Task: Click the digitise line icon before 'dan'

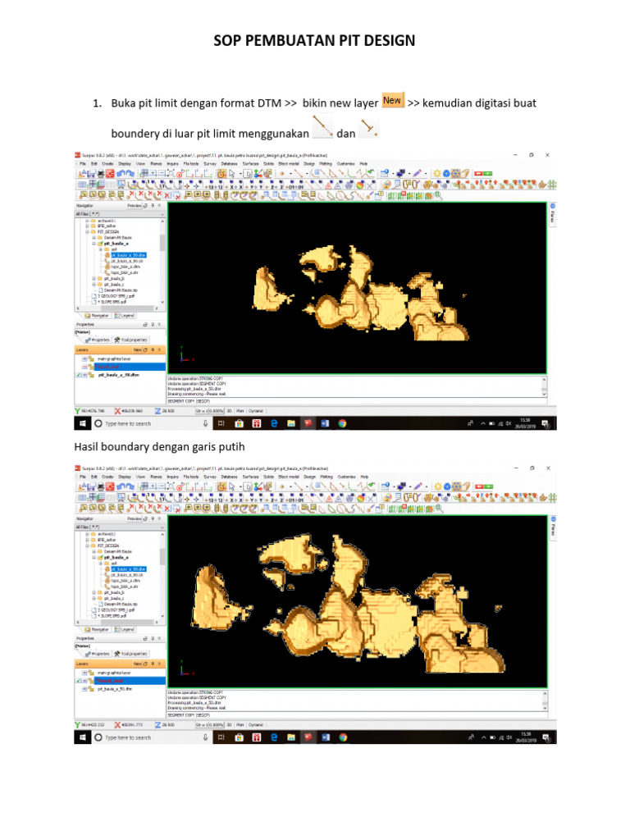Action: pos(322,126)
